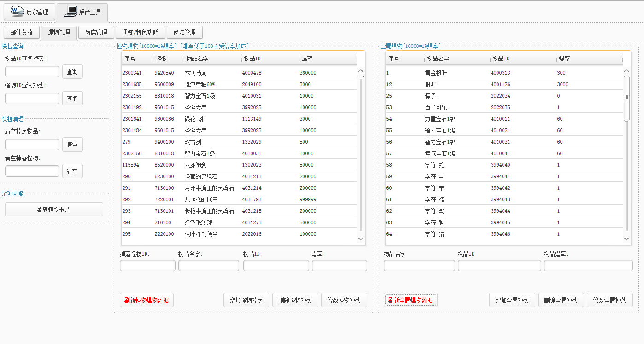Select the 双古剑 row
Screen dimensions: 644x344
point(239,142)
